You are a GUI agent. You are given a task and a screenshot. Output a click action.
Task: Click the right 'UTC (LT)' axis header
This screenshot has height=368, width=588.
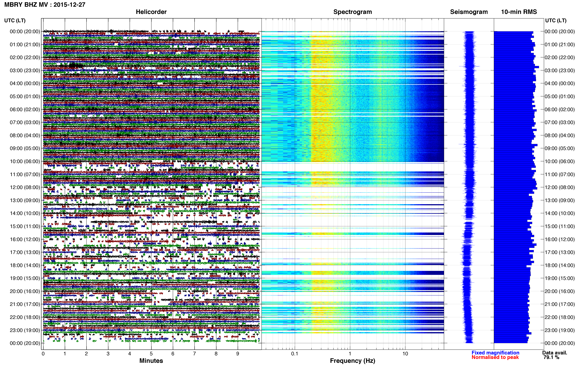tap(555, 21)
